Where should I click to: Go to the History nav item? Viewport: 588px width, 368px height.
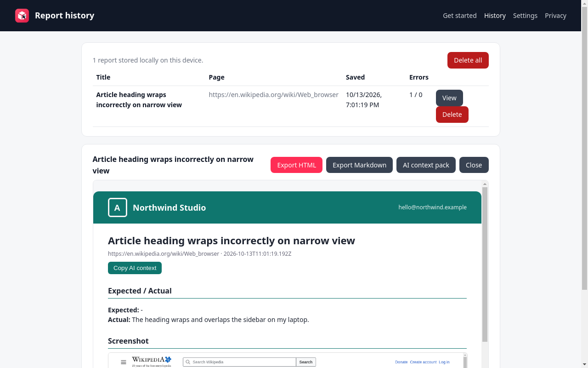tap(495, 16)
